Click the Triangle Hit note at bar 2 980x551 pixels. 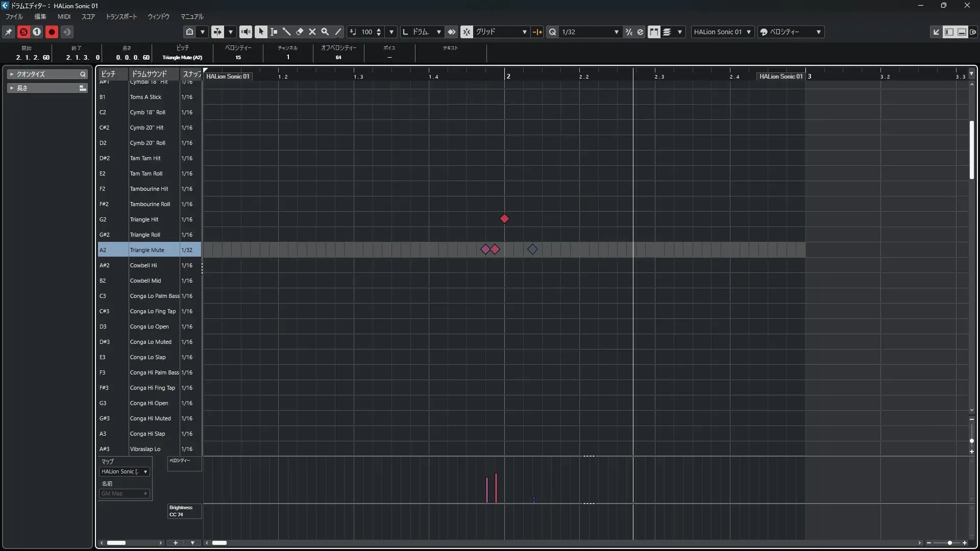tap(504, 219)
